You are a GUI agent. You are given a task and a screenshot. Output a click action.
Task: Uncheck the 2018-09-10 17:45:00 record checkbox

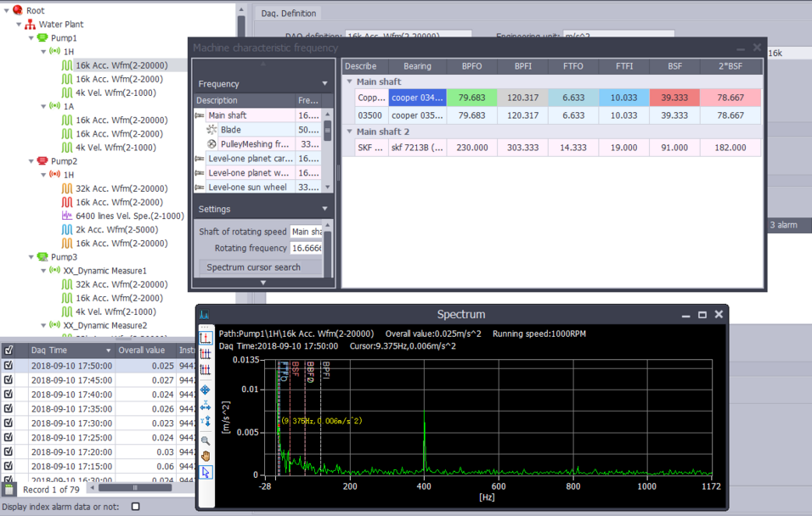click(8, 380)
